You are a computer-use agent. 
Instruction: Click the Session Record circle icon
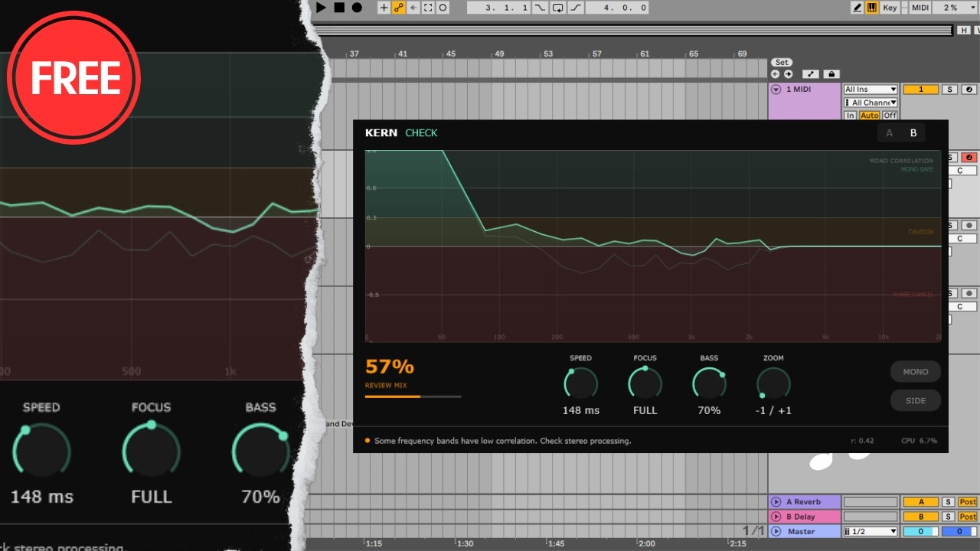click(443, 8)
